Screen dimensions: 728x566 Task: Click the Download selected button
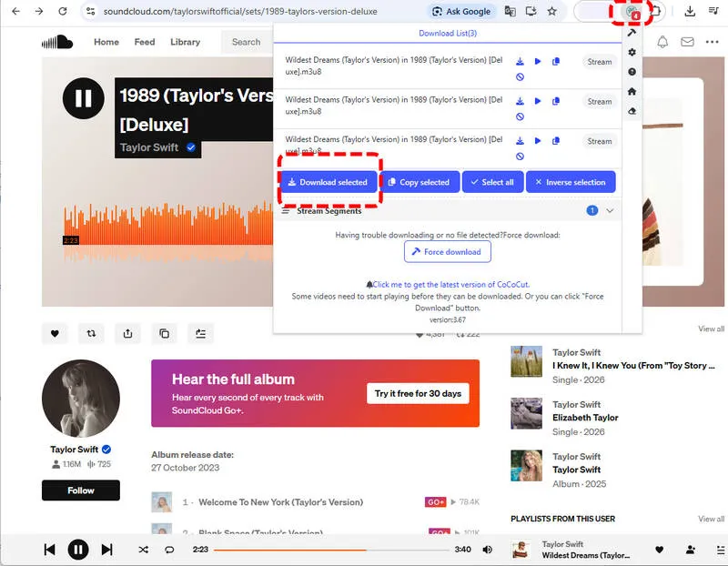click(328, 182)
